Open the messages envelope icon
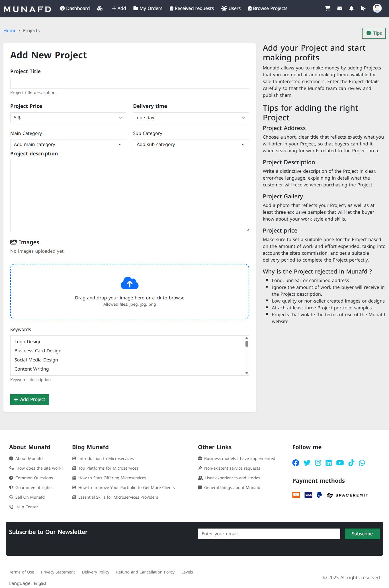The height and width of the screenshot is (588, 389). (339, 8)
